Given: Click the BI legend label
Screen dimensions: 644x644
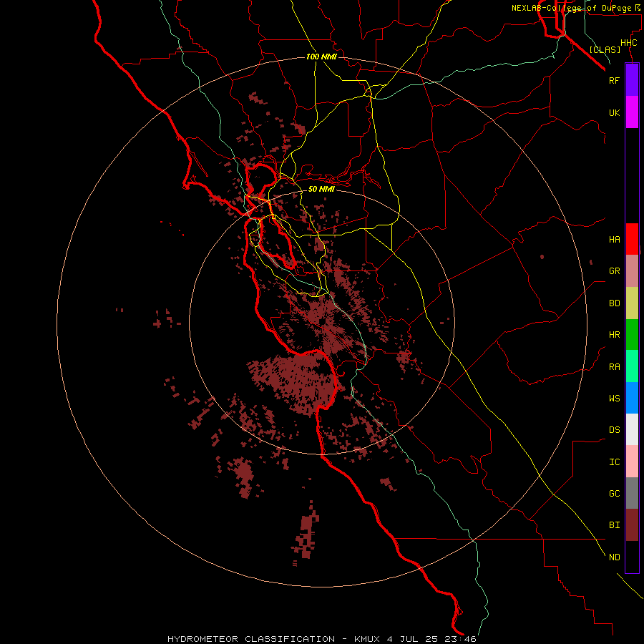Looking at the screenshot, I should click(x=614, y=525).
